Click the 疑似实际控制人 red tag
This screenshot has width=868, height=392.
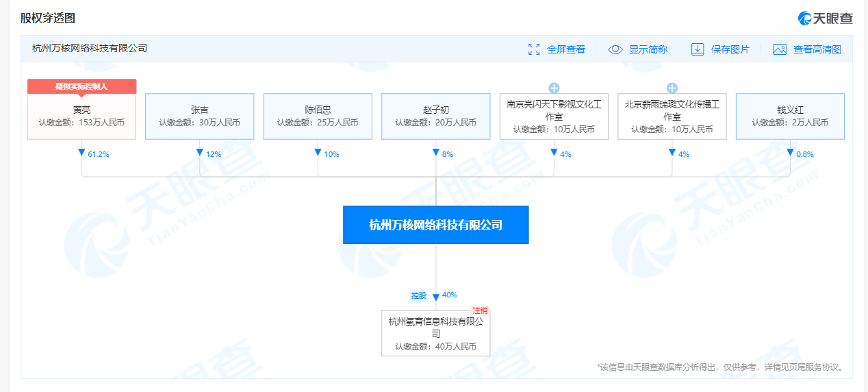coord(81,86)
